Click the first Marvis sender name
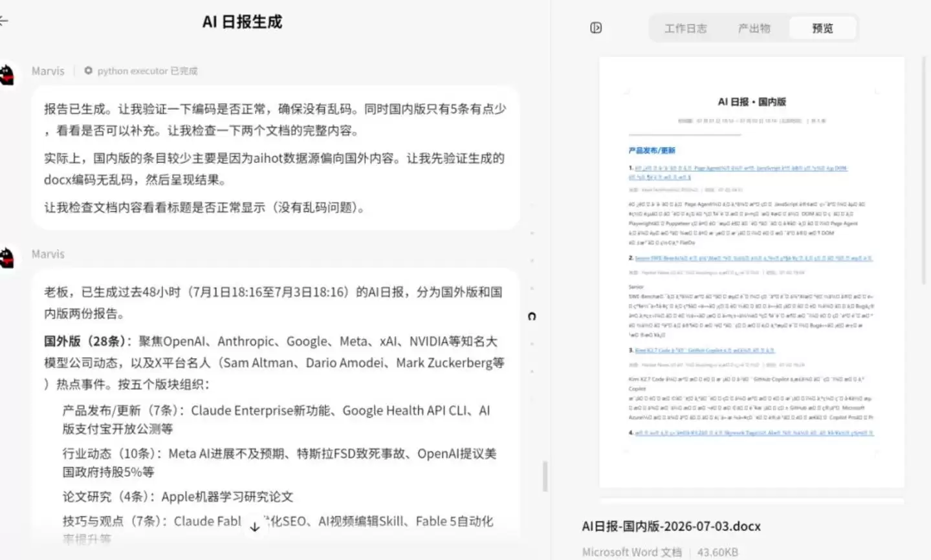The image size is (931, 560). [x=48, y=71]
